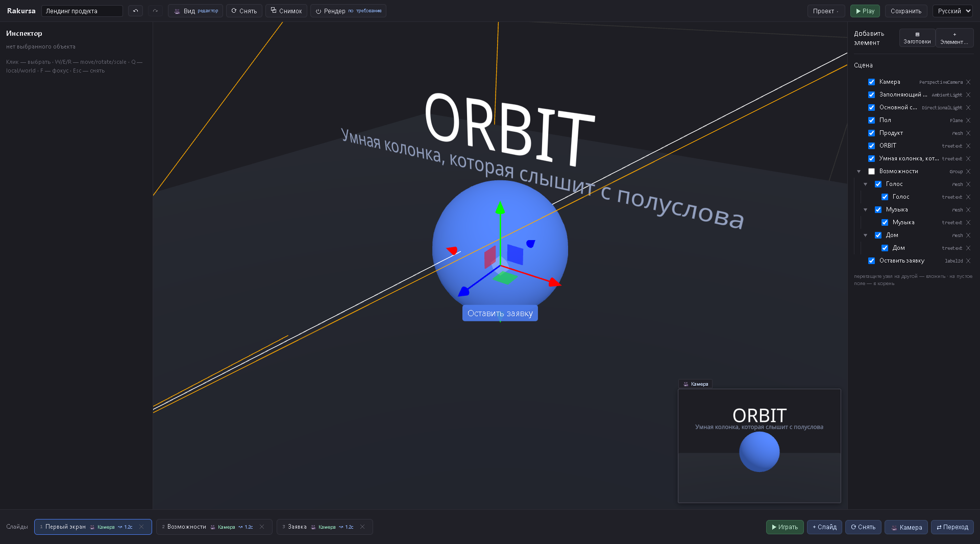The height and width of the screenshot is (544, 980).
Task: Click the blue Z-axis gizmo arrow
Action: click(x=463, y=292)
